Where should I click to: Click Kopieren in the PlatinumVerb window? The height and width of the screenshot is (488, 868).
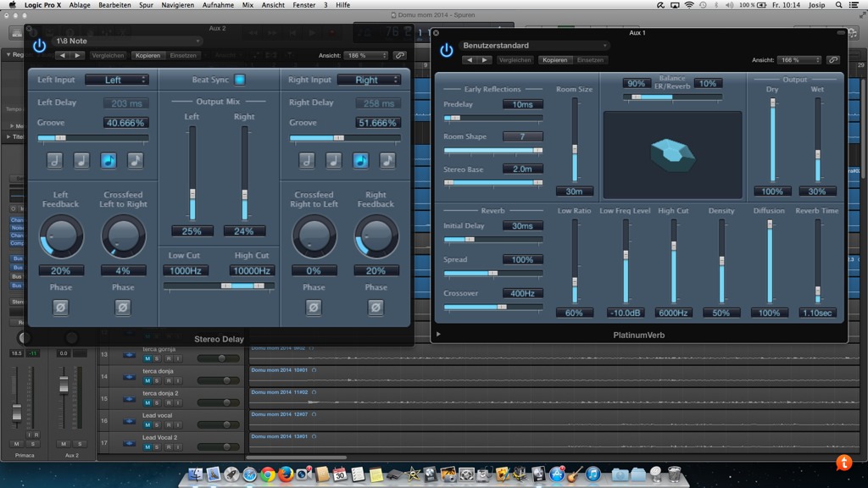pos(554,60)
